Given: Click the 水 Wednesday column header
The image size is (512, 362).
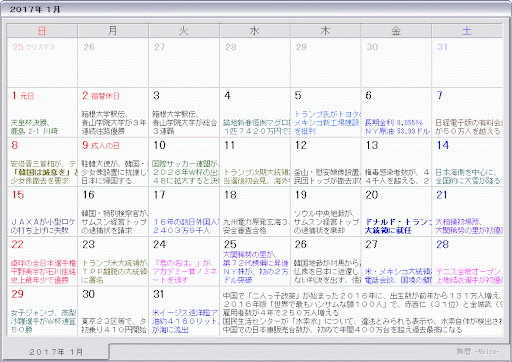Looking at the screenshot, I should coord(255,31).
